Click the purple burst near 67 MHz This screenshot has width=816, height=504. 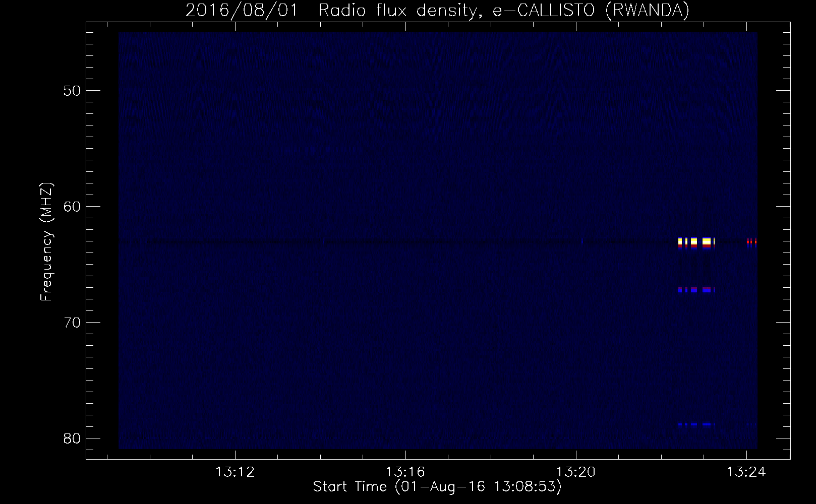(696, 290)
